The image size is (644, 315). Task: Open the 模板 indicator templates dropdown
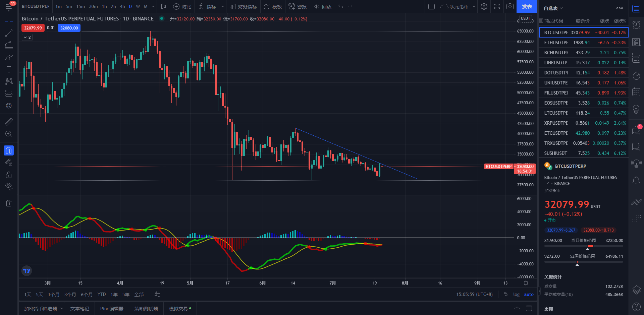[x=273, y=6]
